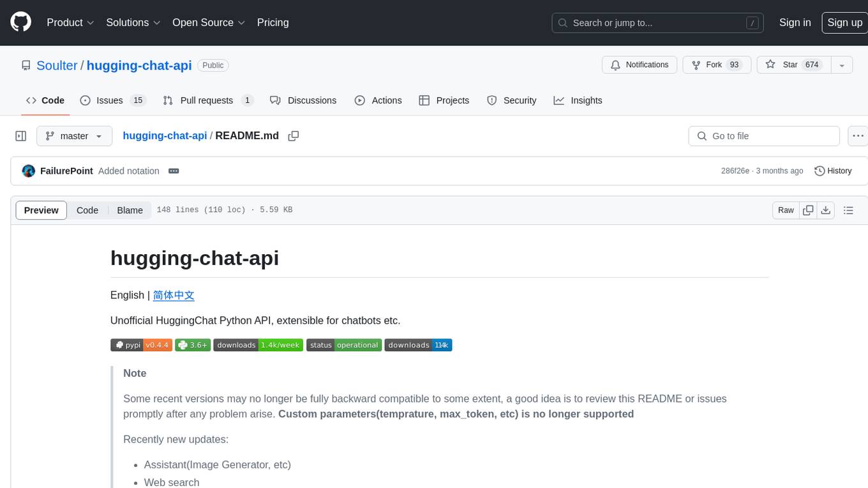Switch to the Actions tab

(378, 100)
